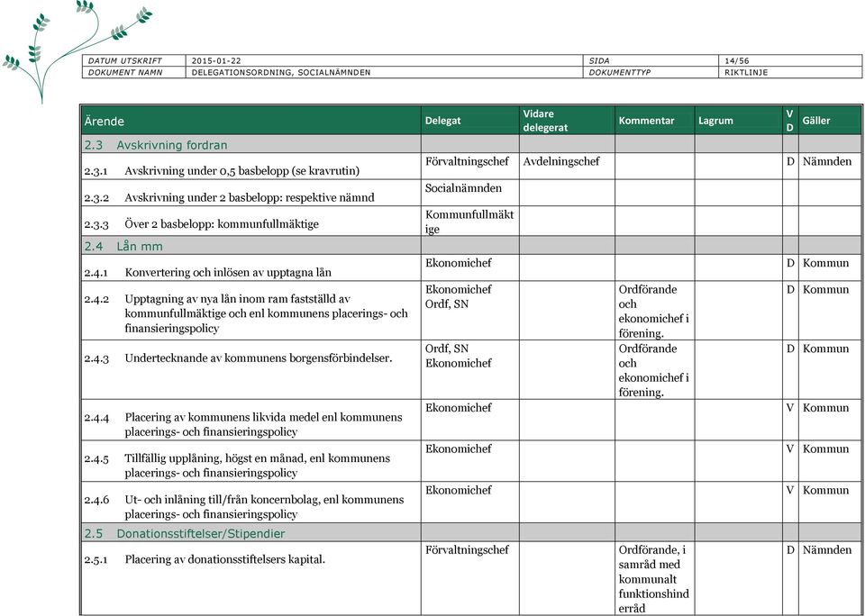Click Ekonomichef in row 2.4.1
This screenshot has height=616, width=865.
(458, 263)
